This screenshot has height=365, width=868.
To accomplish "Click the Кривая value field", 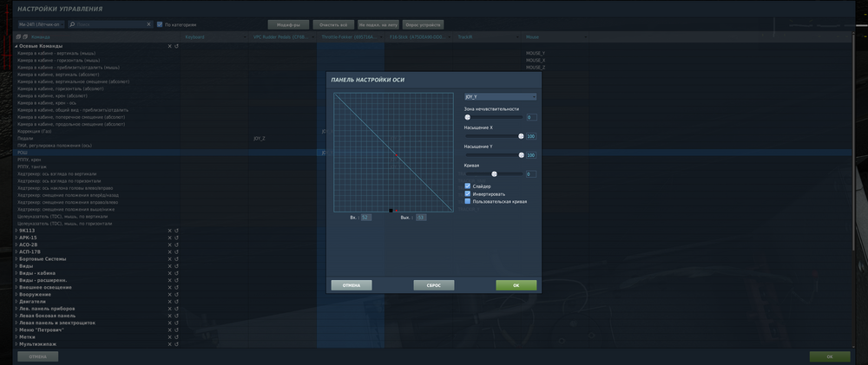I will (x=531, y=174).
